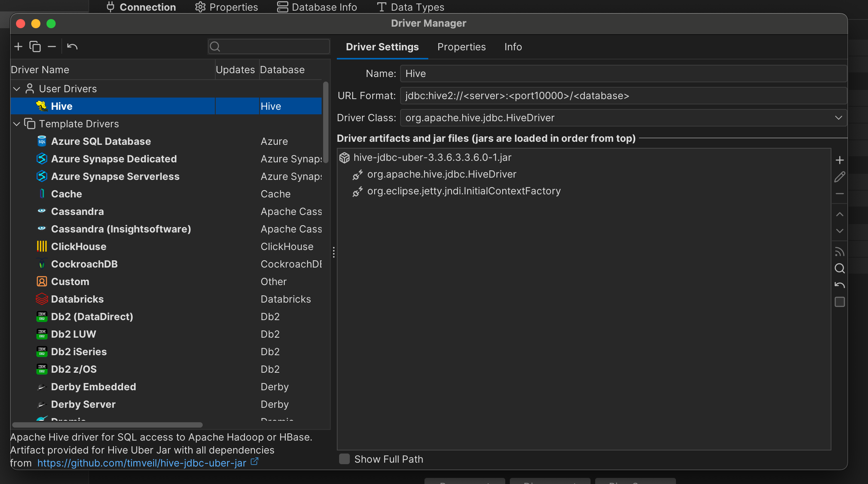
Task: Click the Custom driver icon
Action: coord(42,281)
